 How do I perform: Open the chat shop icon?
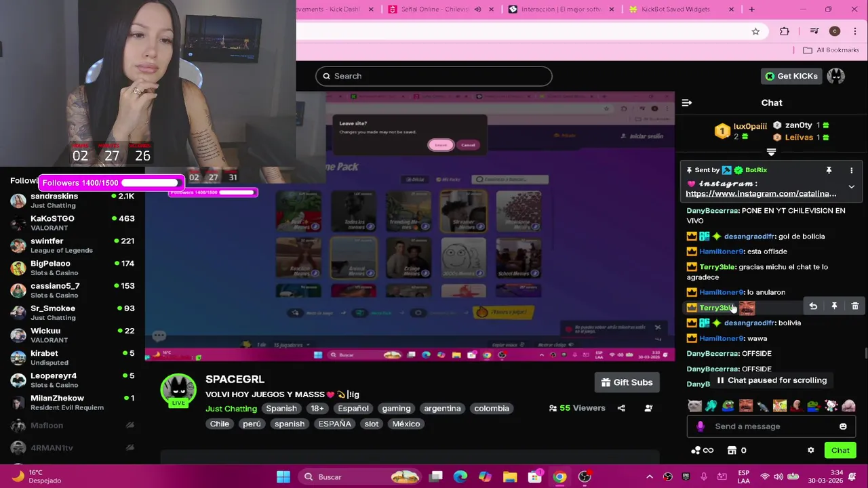732,450
